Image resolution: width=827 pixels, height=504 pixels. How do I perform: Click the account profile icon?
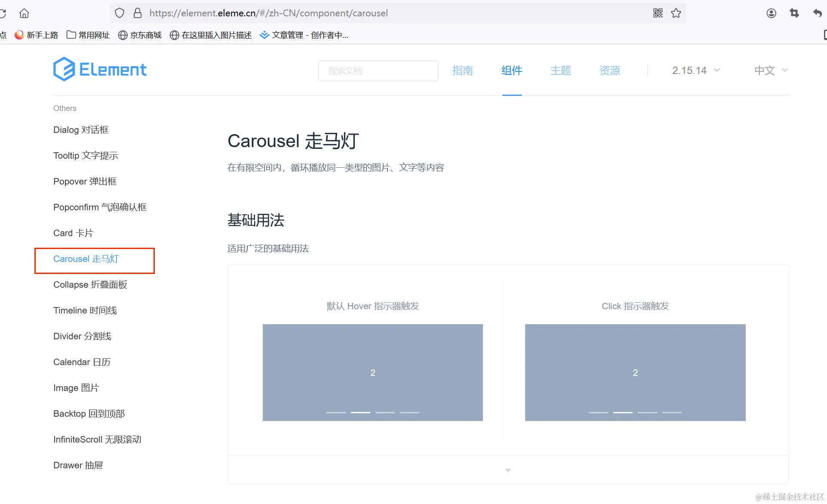click(x=771, y=13)
